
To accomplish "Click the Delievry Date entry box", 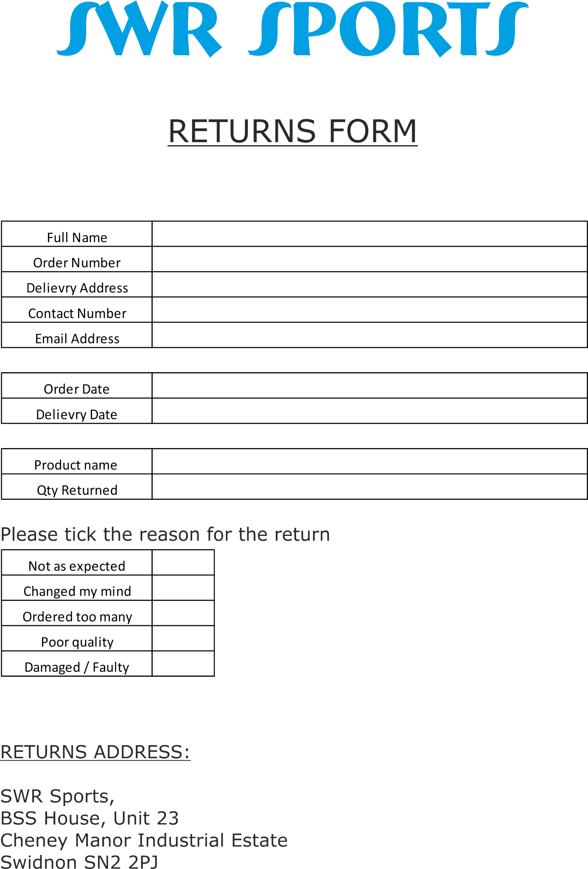I will click(x=369, y=411).
